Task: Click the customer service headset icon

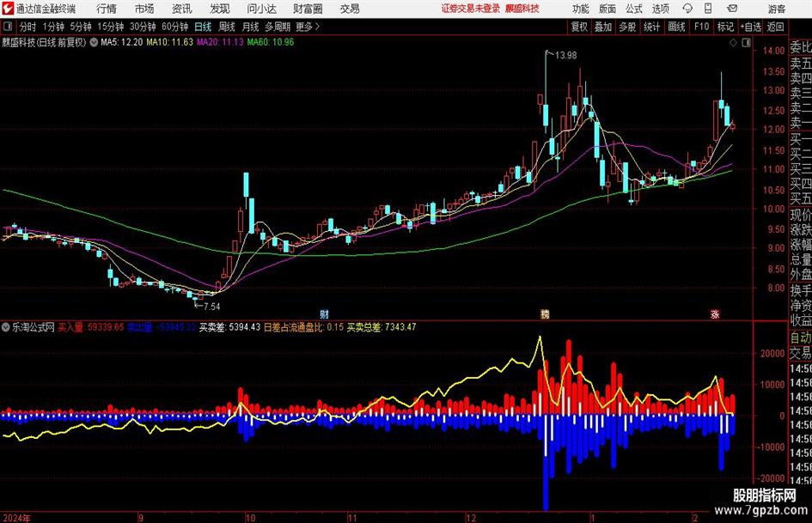Action: pyautogui.click(x=687, y=9)
